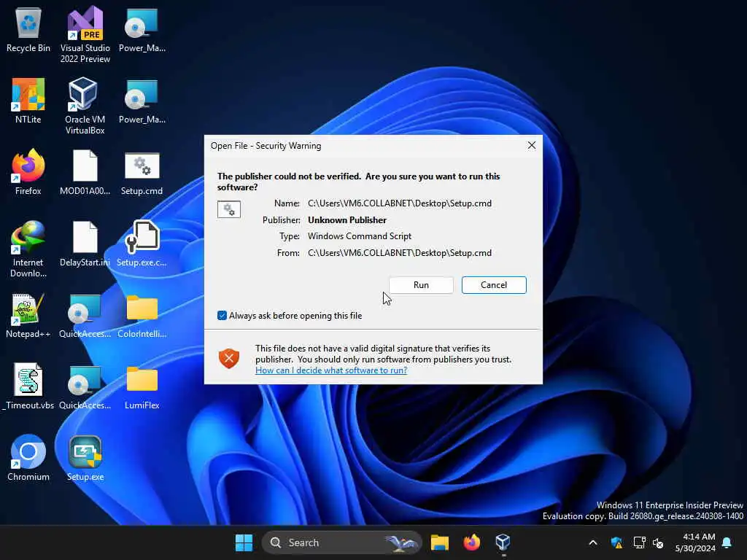Screen dimensions: 747x560
Task: Select Internet Download Manager shortcut
Action: 28,249
